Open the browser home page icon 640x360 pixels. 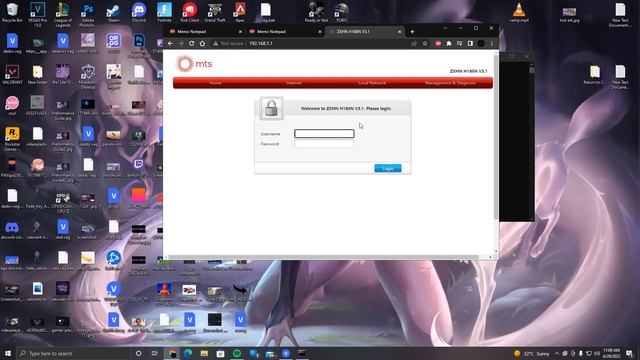coord(202,43)
